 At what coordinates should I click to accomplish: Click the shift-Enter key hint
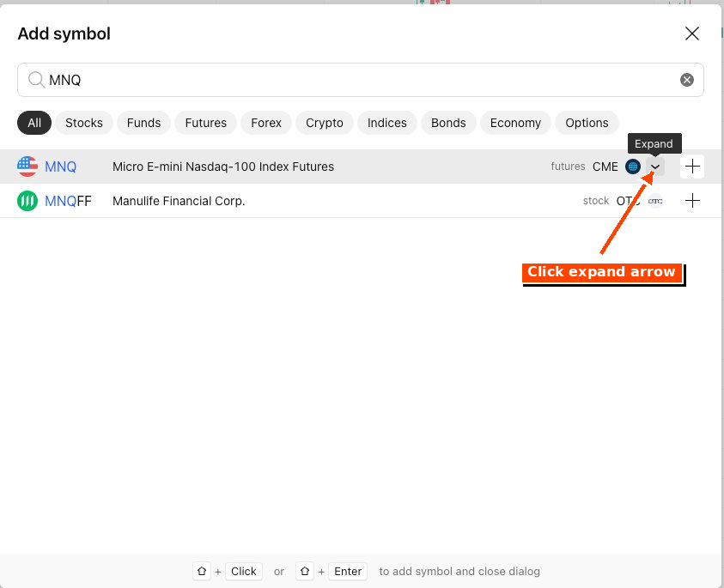tap(348, 572)
